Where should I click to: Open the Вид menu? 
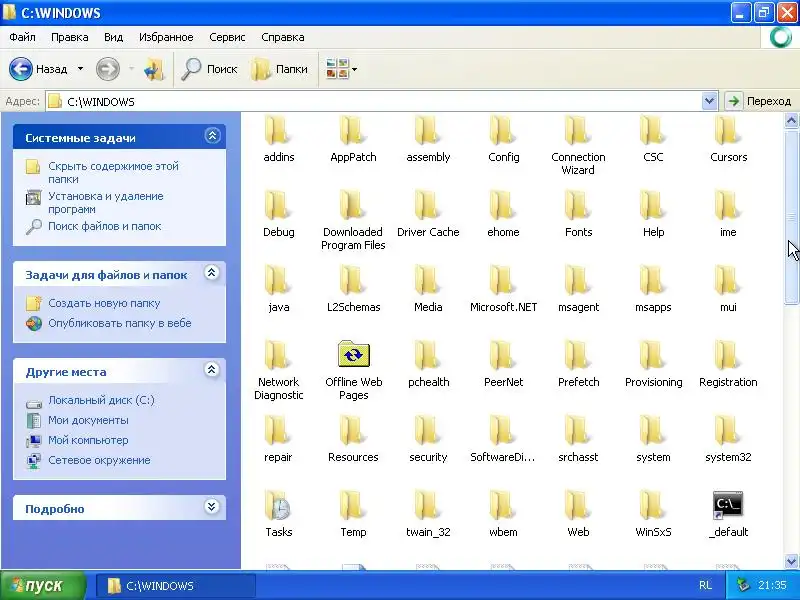(113, 37)
